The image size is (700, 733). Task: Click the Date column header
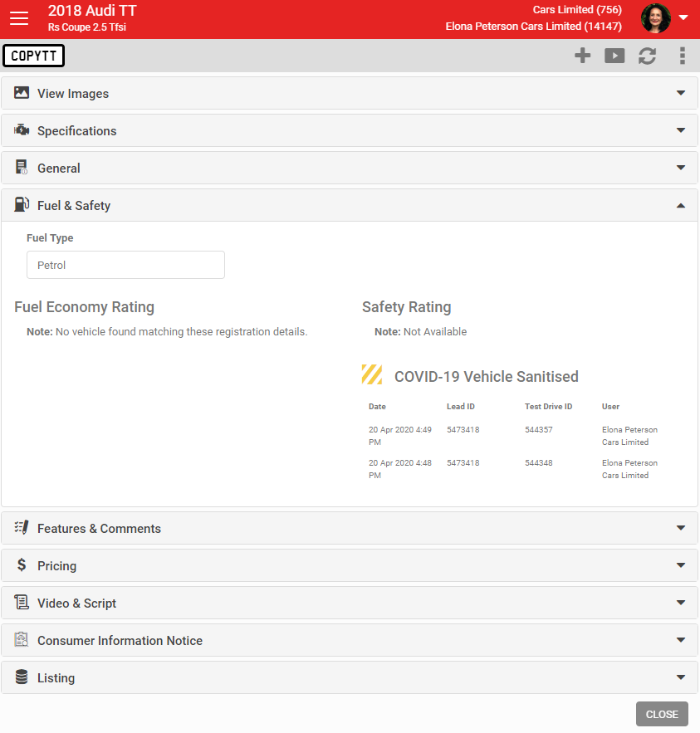pyautogui.click(x=377, y=406)
